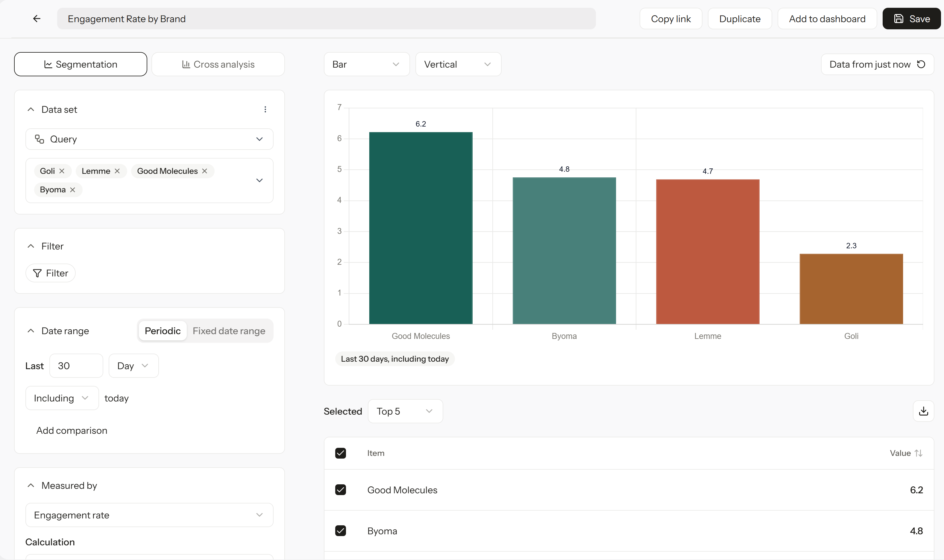Collapse the Data set section

(x=31, y=109)
